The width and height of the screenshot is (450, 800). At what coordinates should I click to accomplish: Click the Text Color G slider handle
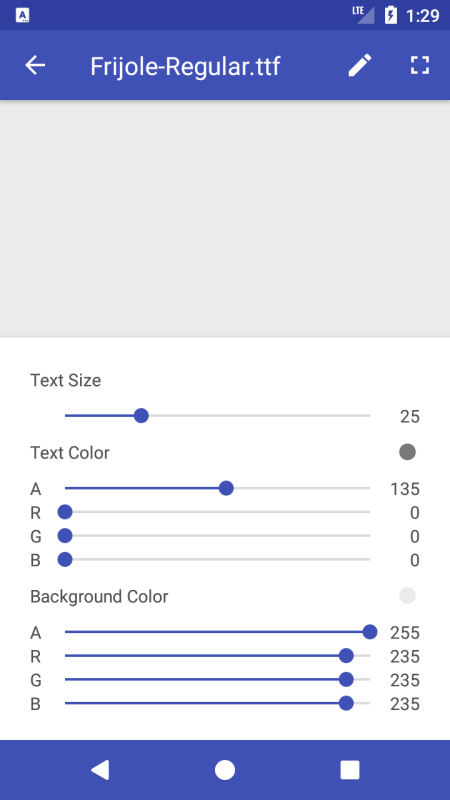pyautogui.click(x=65, y=536)
